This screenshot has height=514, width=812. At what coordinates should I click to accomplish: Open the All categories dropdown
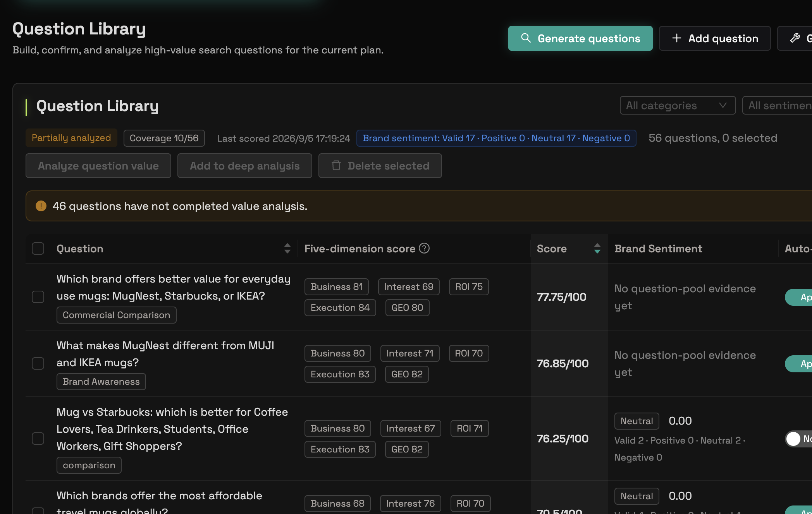point(678,105)
